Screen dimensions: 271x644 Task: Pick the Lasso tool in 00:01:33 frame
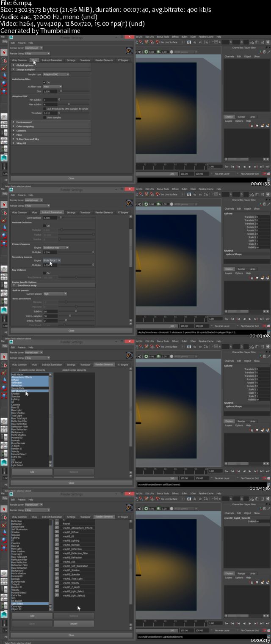click(x=4, y=60)
